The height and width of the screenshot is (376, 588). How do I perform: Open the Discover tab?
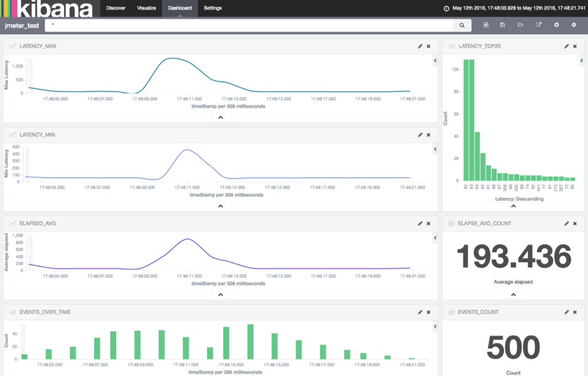click(x=115, y=8)
